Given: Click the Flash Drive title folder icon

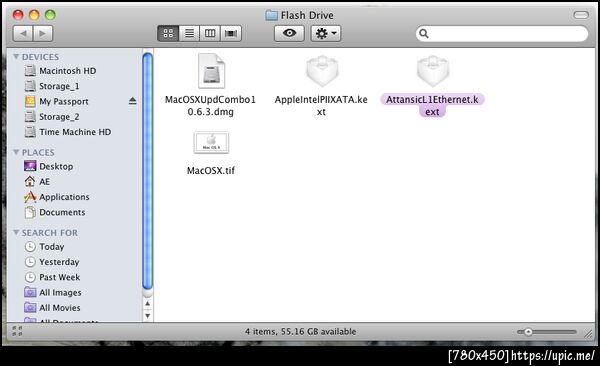Looking at the screenshot, I should (x=271, y=15).
